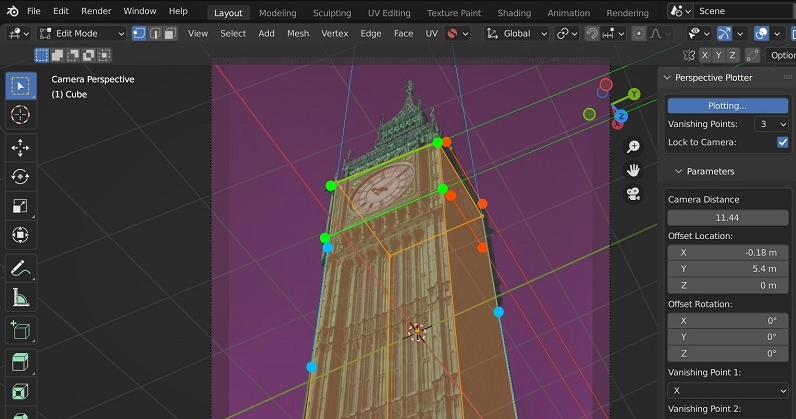The image size is (796, 419).
Task: Click the Blender logo icon
Action: pyautogui.click(x=13, y=11)
